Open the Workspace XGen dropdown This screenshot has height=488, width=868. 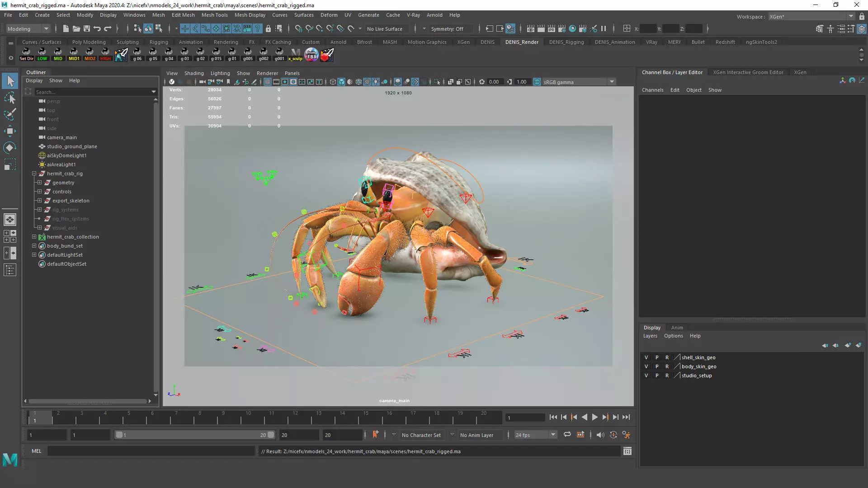coord(811,16)
